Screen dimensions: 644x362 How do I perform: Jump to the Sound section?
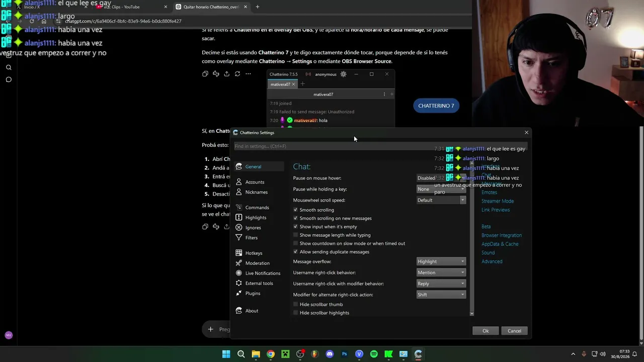488,252
